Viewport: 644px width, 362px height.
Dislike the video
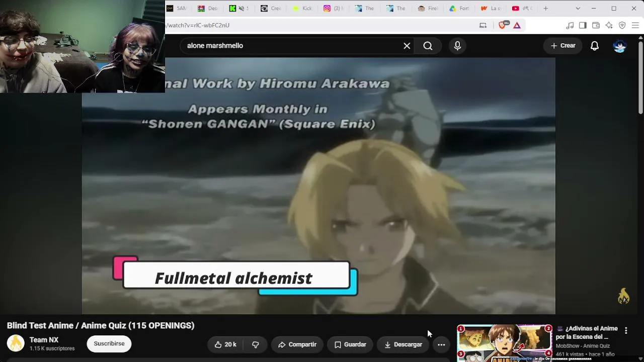[256, 344]
